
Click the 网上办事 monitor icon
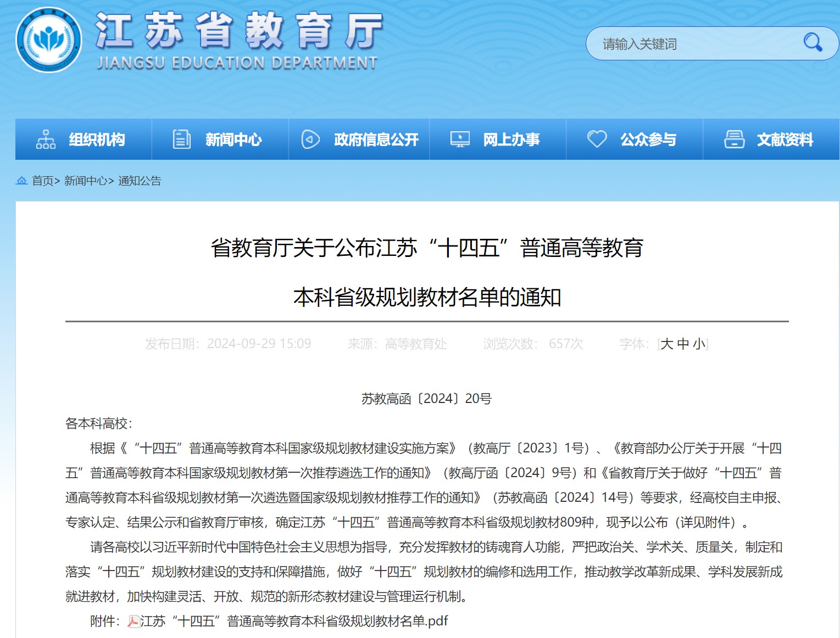460,139
